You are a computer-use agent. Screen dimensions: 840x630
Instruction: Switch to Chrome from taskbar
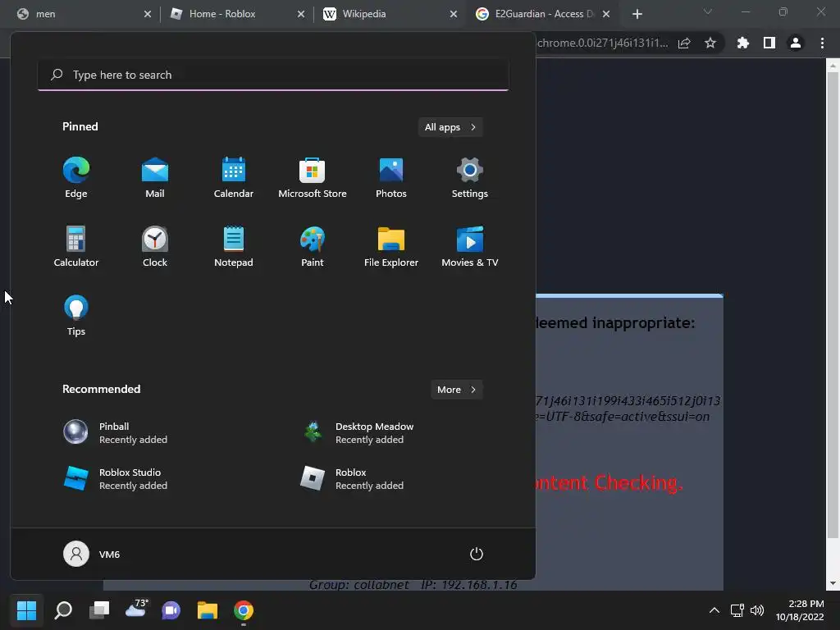coord(243,609)
